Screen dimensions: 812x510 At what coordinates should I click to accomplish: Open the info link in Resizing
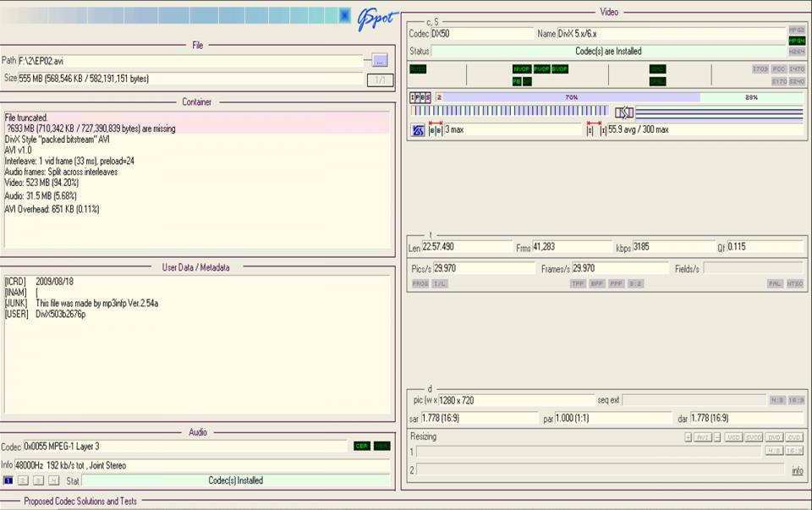click(x=798, y=470)
